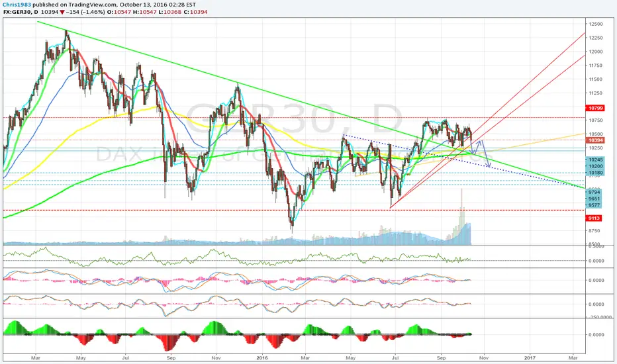This screenshot has width=617, height=364.
Task: Click the 10180 price level label
Action: pos(596,172)
